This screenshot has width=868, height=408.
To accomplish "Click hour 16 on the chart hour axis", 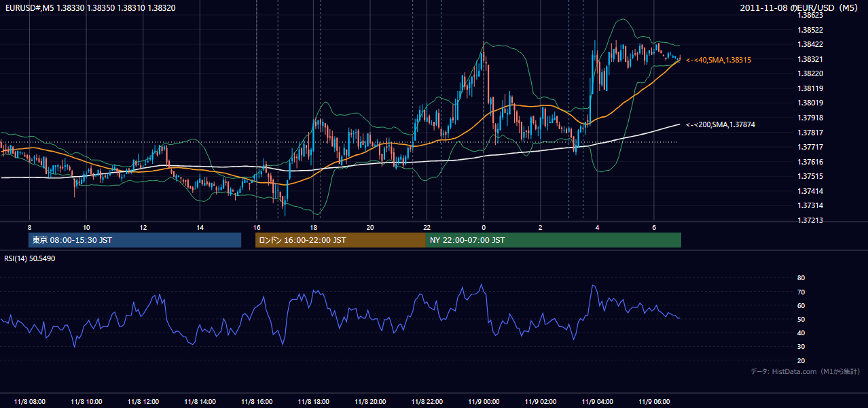I will [256, 227].
